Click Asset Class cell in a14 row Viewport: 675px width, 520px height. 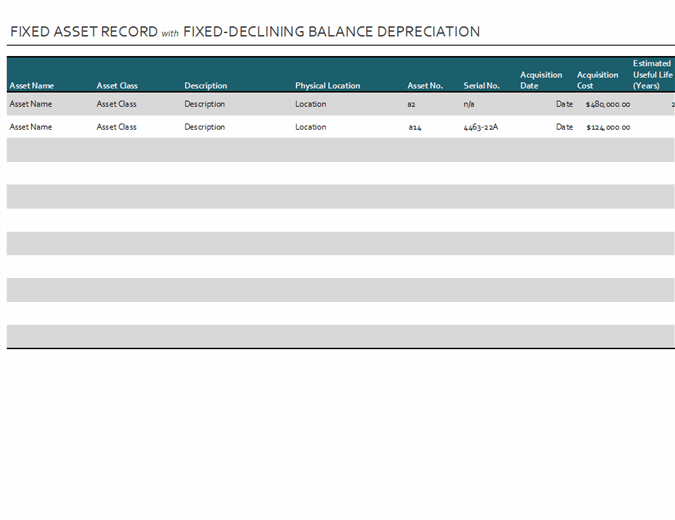[116, 127]
